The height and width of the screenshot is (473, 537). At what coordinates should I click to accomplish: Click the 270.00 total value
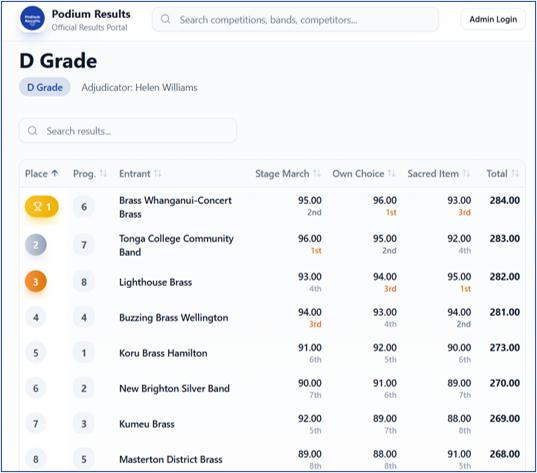coord(504,383)
